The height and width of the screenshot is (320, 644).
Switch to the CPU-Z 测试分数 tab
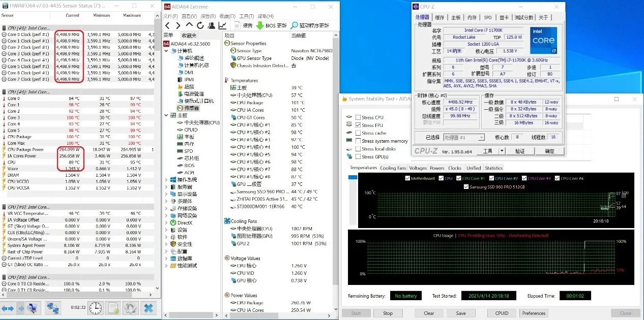pyautogui.click(x=524, y=18)
